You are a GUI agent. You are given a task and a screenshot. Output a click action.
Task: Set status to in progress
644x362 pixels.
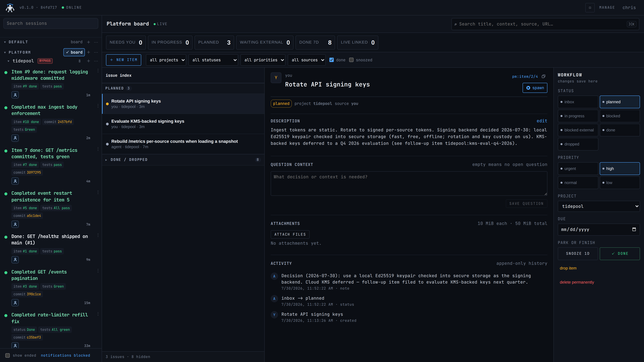pyautogui.click(x=578, y=116)
